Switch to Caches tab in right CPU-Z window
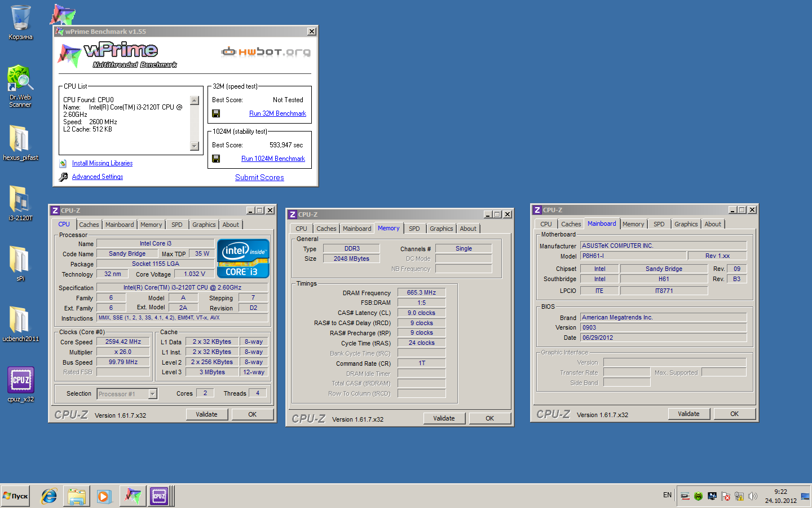The image size is (812, 508). (x=571, y=224)
